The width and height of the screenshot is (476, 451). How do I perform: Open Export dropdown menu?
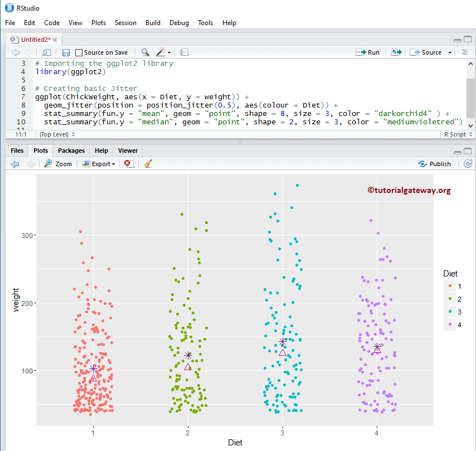pos(99,164)
